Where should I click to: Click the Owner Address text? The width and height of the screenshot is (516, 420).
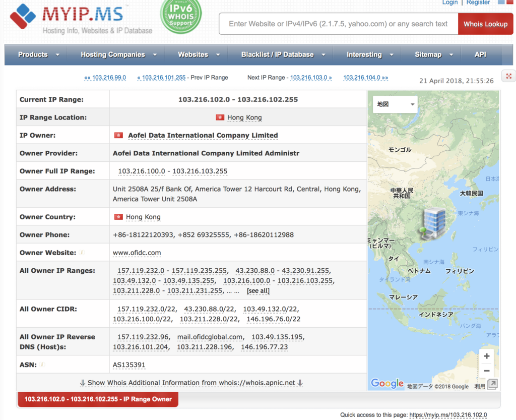(x=237, y=194)
